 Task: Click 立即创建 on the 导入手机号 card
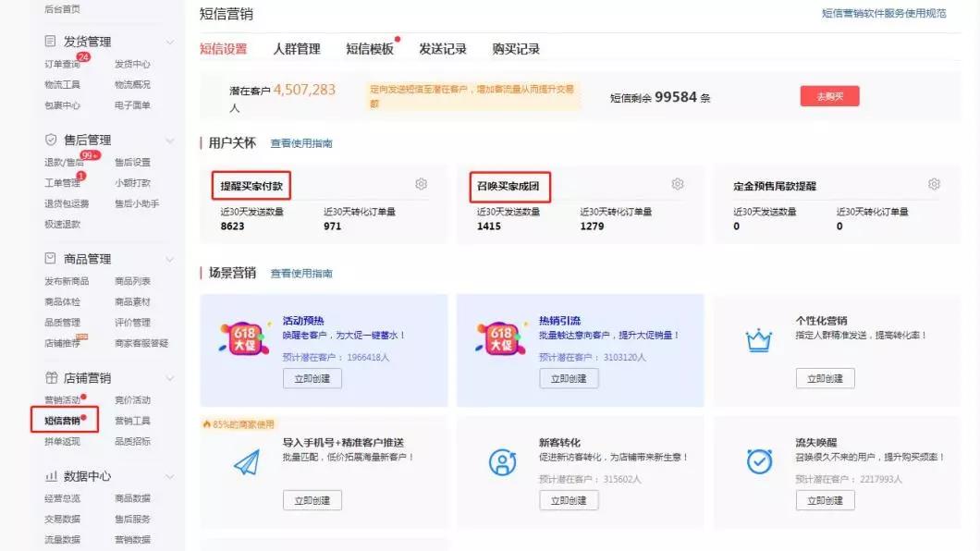tap(312, 500)
